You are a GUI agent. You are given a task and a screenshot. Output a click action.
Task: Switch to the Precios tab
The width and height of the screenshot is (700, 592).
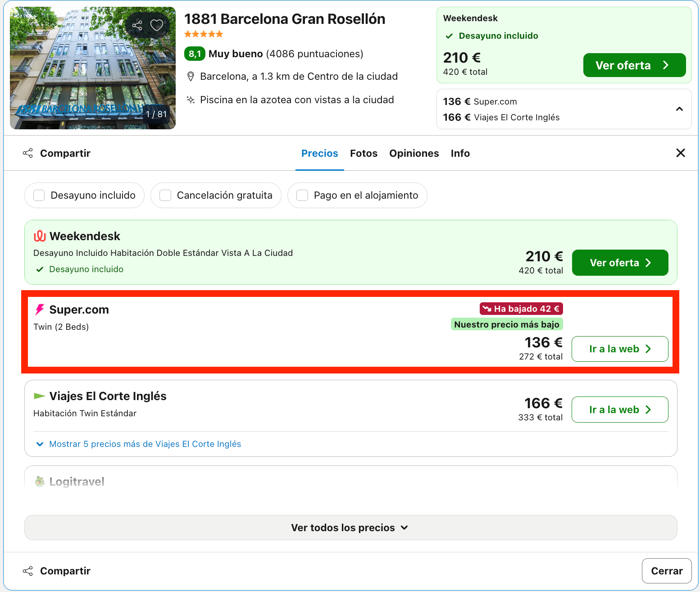pyautogui.click(x=319, y=154)
